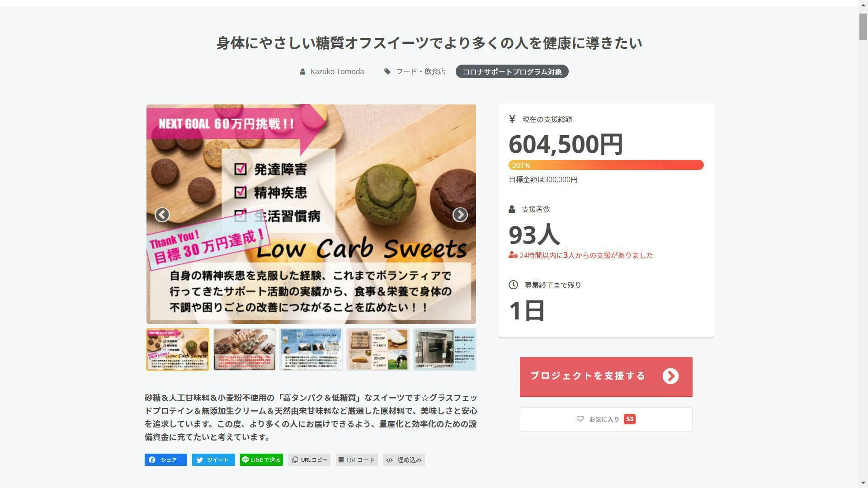Select the fourth thumbnail showing discount offers

click(x=377, y=349)
